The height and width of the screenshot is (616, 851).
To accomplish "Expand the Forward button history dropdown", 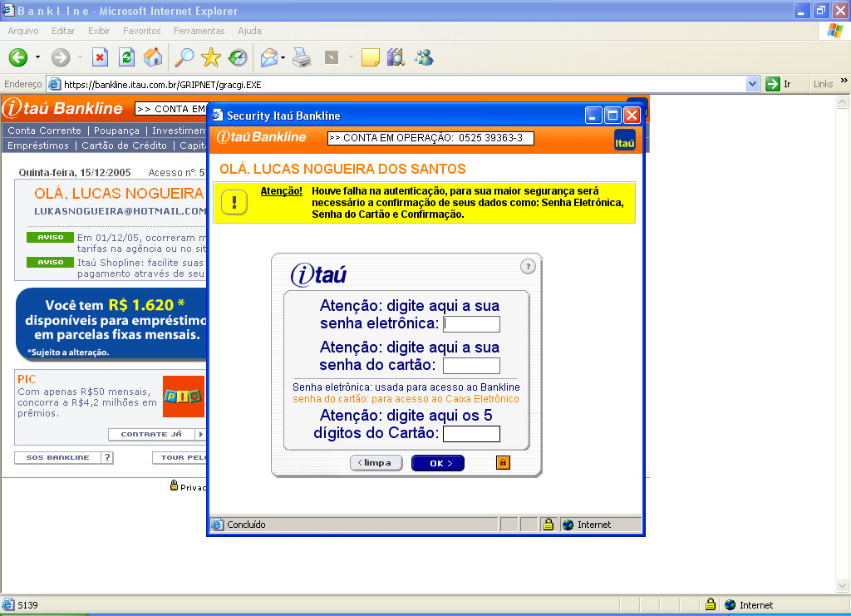I will (80, 57).
